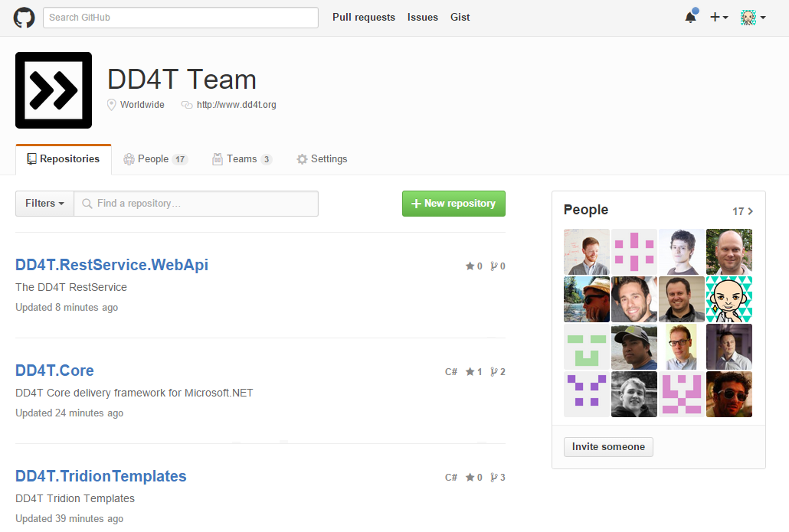Image resolution: width=789 pixels, height=532 pixels.
Task: Visit the http://www.dd4t.org link
Action: (236, 105)
